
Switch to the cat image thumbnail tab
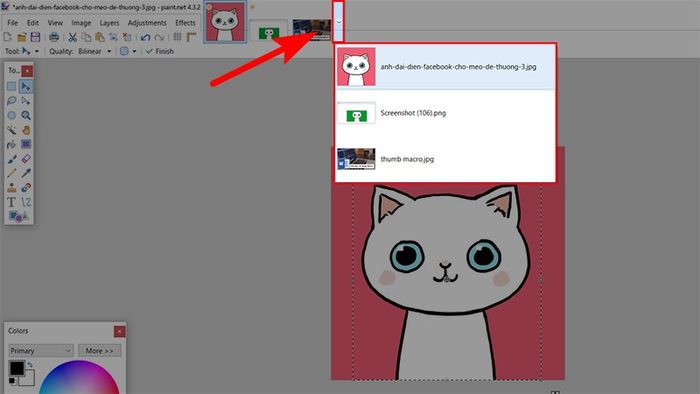click(x=225, y=22)
